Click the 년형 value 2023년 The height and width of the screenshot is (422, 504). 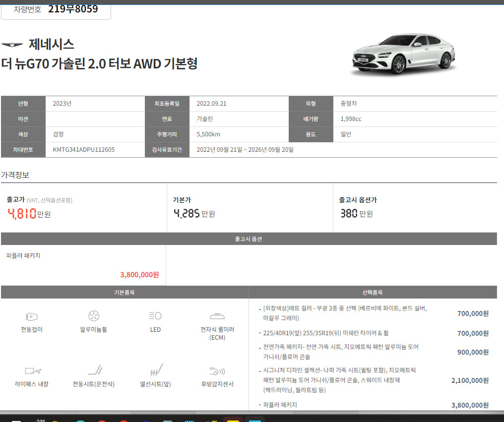(x=62, y=104)
